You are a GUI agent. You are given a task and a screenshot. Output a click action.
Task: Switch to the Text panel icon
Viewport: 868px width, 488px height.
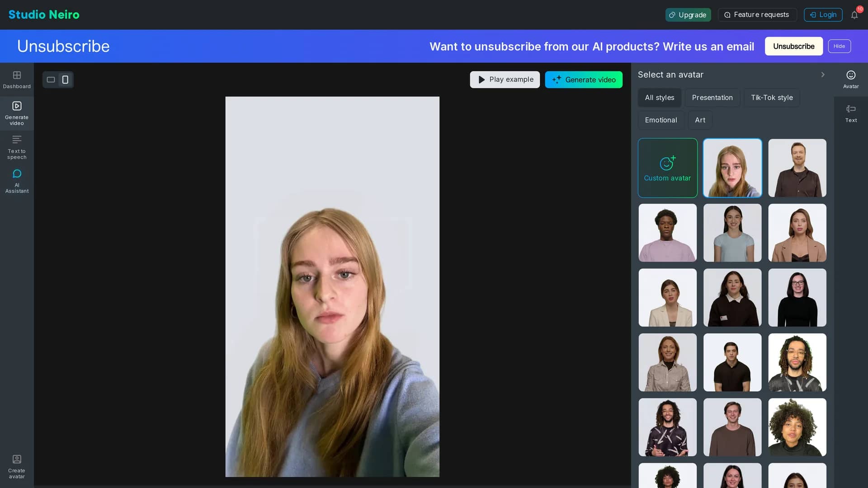click(x=851, y=113)
